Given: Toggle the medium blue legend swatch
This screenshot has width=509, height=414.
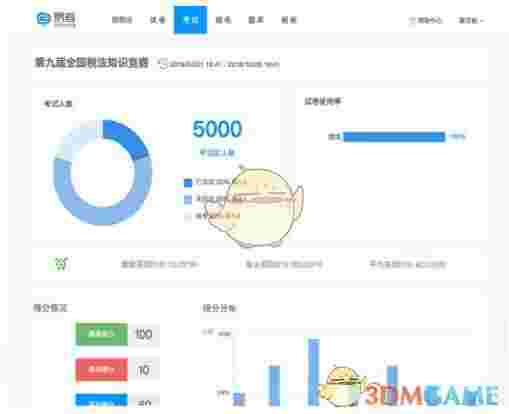Looking at the screenshot, I should pyautogui.click(x=188, y=199).
